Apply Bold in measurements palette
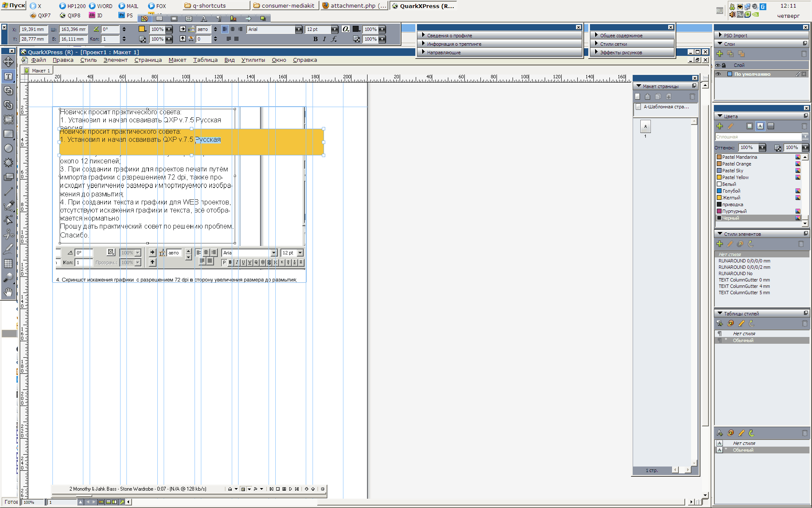The image size is (812, 508). point(315,39)
